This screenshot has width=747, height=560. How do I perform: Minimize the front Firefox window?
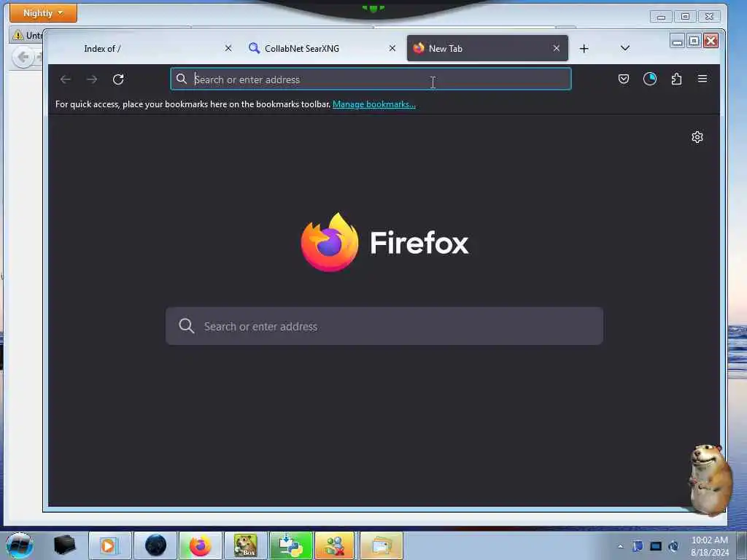(x=677, y=41)
